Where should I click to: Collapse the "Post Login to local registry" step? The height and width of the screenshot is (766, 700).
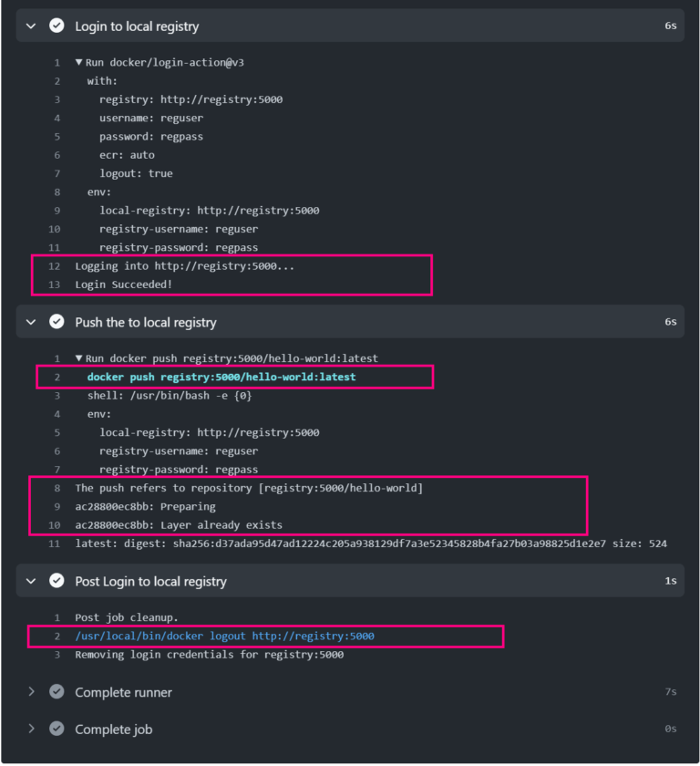pos(30,581)
